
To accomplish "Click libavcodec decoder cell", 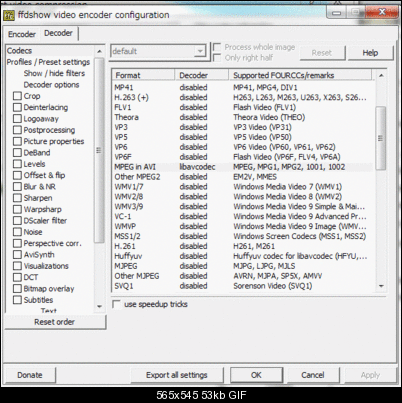I will click(197, 167).
